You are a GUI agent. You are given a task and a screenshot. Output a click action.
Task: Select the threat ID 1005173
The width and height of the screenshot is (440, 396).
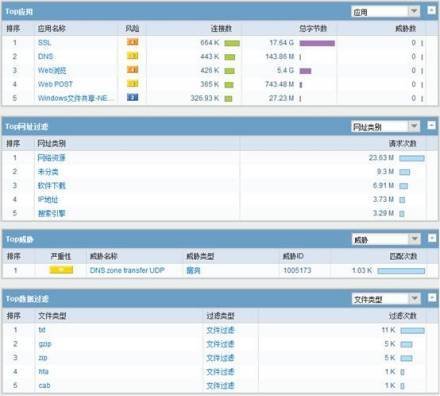(x=297, y=270)
